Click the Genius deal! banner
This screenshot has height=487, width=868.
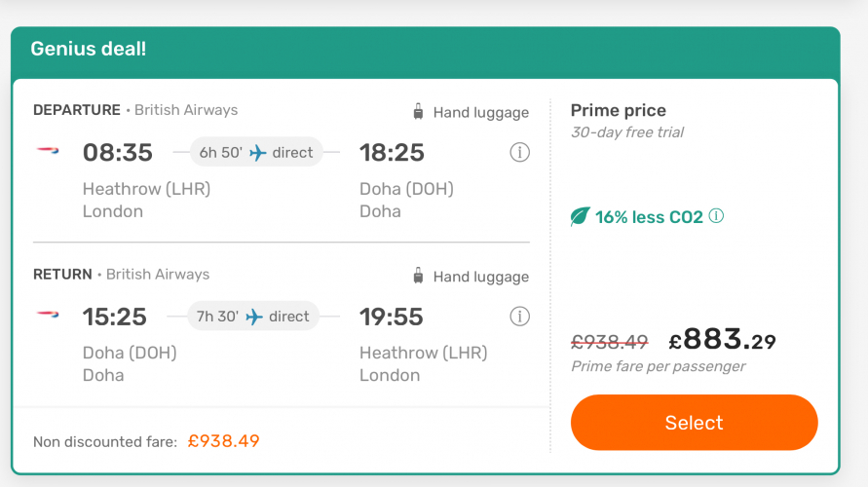pyautogui.click(x=89, y=49)
